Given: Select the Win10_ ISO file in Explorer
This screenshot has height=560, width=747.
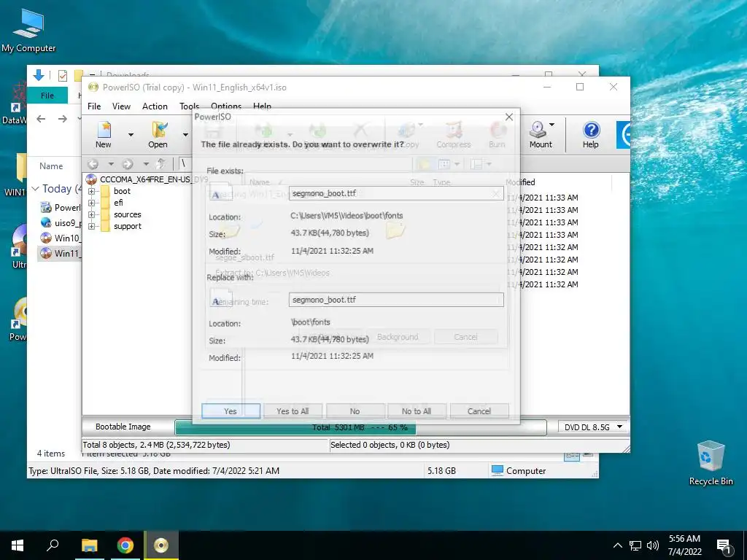Looking at the screenshot, I should point(61,238).
